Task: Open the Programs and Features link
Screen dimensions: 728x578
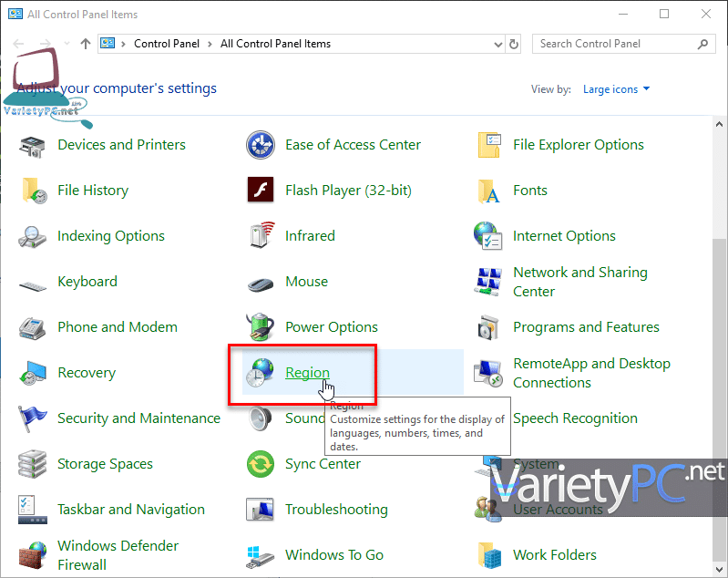Action: 586,327
